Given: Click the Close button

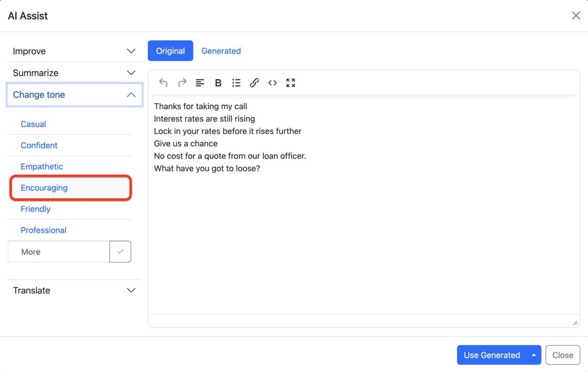Looking at the screenshot, I should point(563,355).
